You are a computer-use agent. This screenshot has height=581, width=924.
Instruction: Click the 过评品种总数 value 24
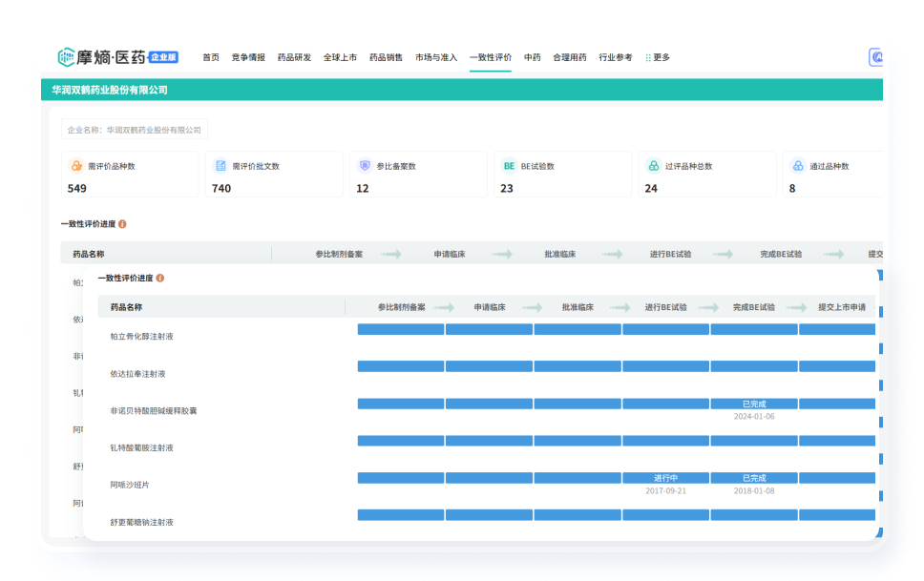tap(651, 189)
